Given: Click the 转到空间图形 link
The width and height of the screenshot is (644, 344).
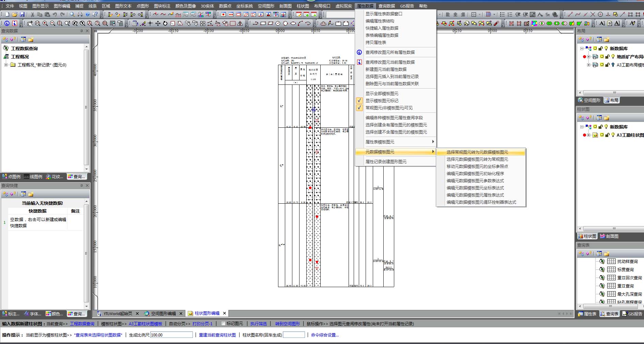Looking at the screenshot, I should pos(288,324).
